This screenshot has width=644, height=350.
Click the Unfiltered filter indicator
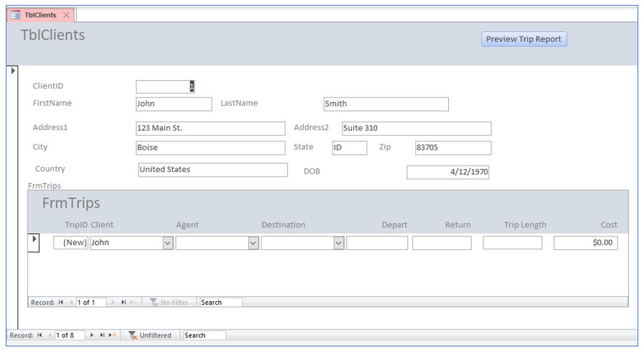[150, 335]
